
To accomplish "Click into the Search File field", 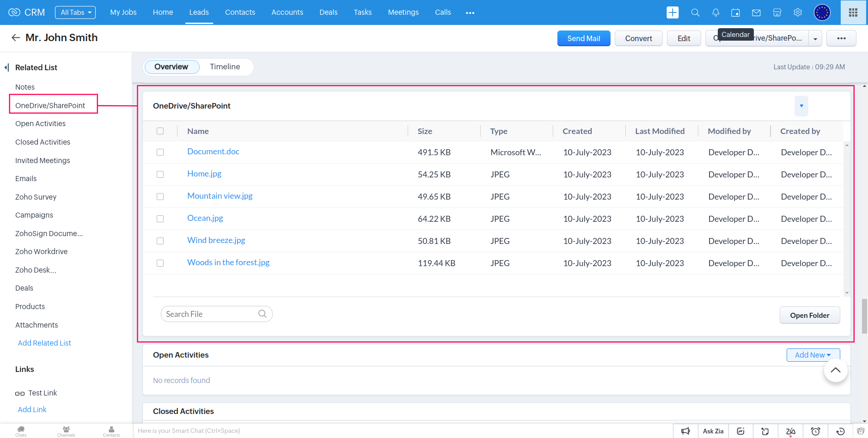I will [216, 314].
